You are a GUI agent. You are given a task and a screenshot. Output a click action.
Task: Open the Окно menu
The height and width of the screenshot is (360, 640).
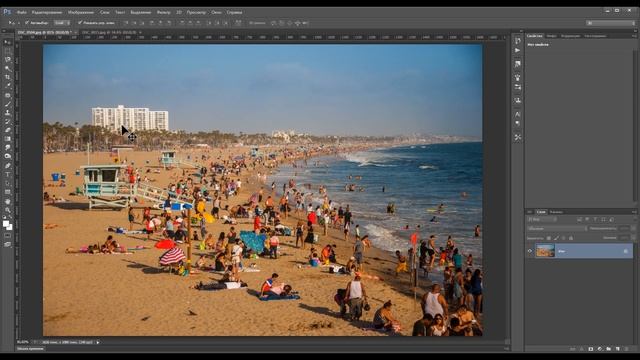(216, 13)
